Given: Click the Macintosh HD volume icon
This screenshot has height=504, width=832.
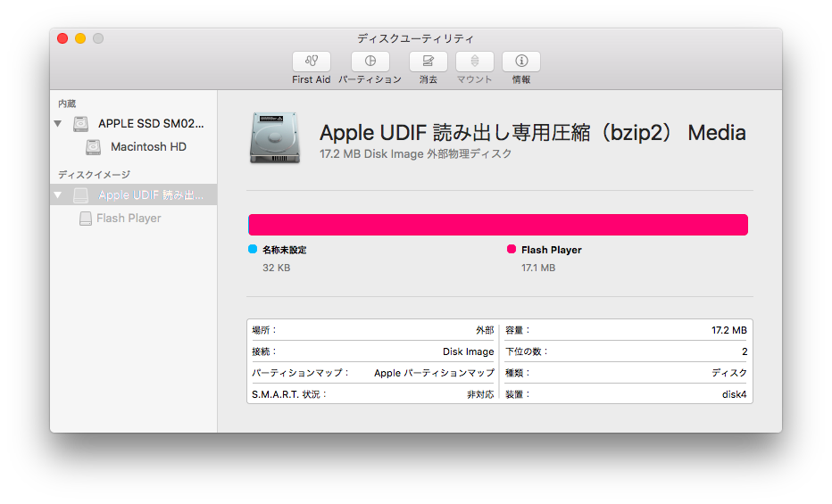Looking at the screenshot, I should 94,147.
